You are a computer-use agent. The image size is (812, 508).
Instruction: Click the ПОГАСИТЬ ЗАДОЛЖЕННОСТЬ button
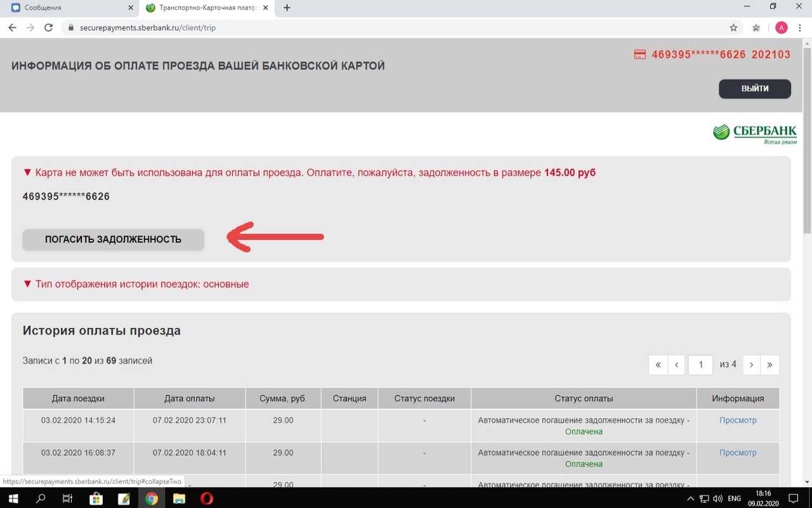point(113,239)
